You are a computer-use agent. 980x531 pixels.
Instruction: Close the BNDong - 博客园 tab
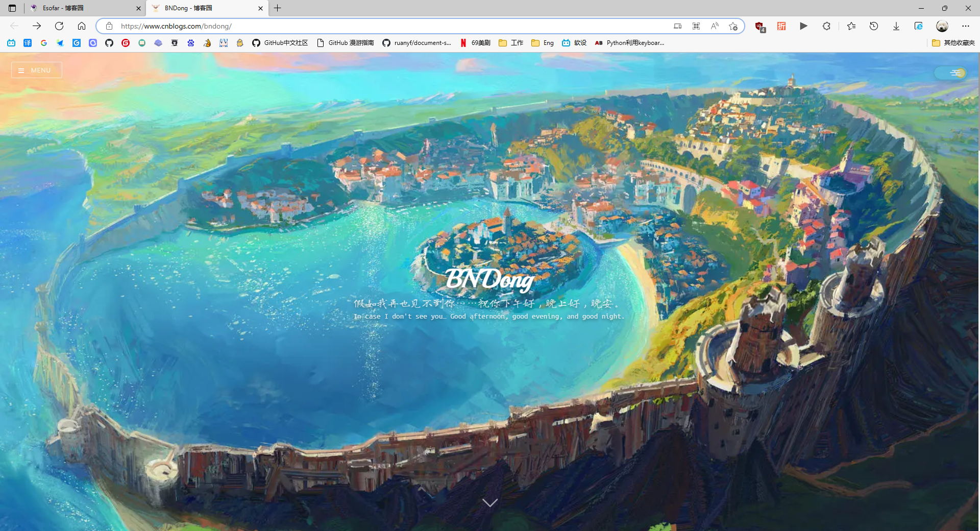[x=260, y=8]
